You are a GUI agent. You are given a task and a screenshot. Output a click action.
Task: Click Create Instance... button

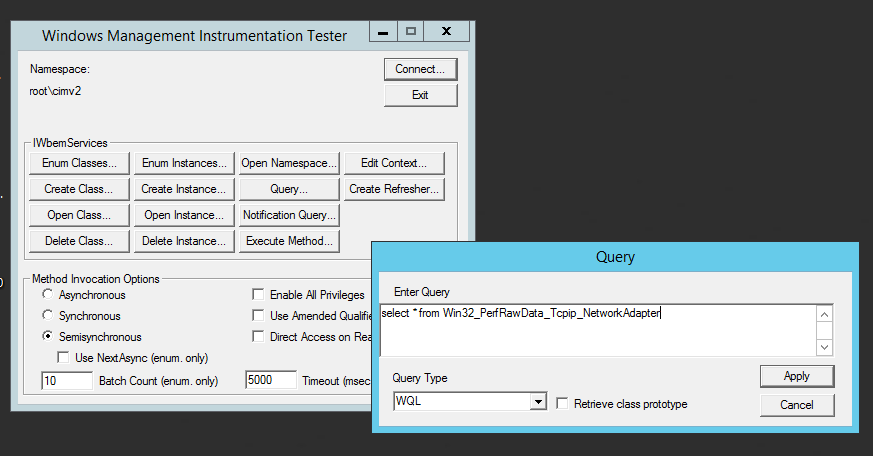[x=184, y=189]
